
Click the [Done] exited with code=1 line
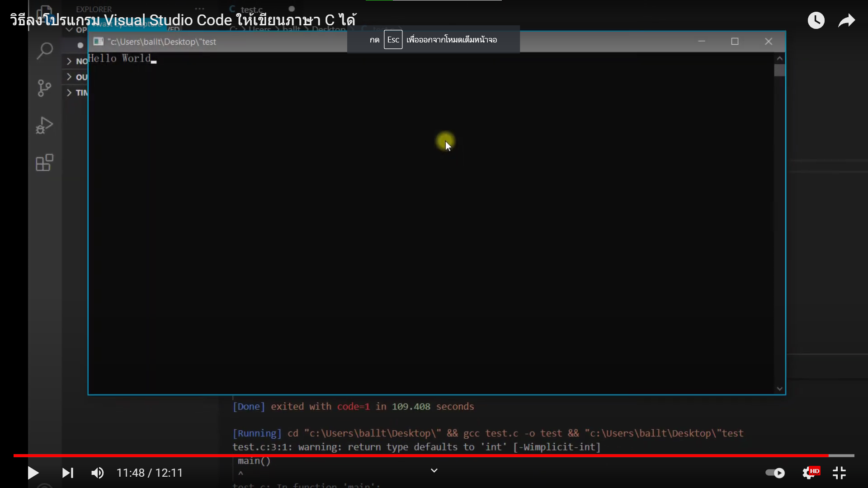click(353, 406)
